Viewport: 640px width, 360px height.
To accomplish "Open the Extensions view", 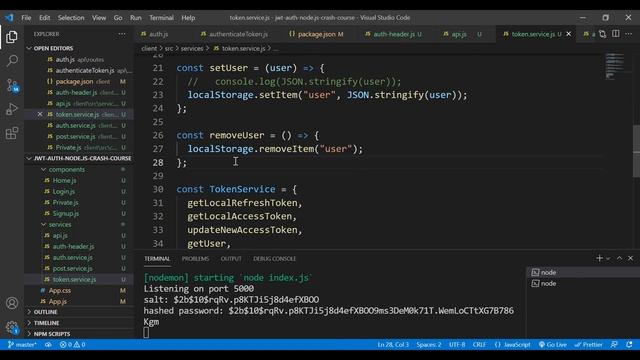I will (12, 133).
